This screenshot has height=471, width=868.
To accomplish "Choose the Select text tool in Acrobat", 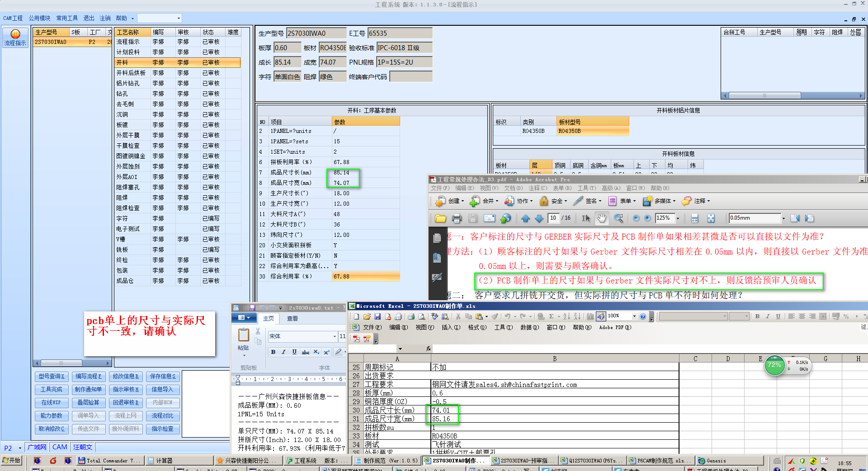I will coord(586,218).
